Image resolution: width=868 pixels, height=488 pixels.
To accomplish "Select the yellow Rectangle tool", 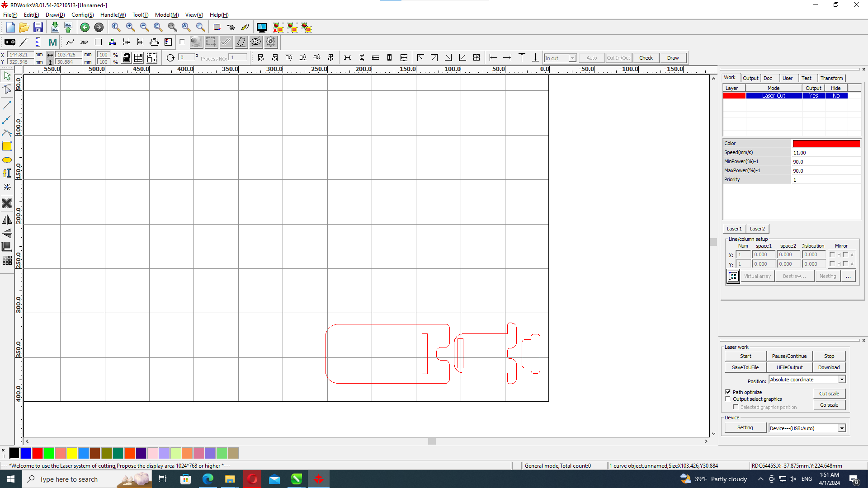I will pyautogui.click(x=7, y=146).
